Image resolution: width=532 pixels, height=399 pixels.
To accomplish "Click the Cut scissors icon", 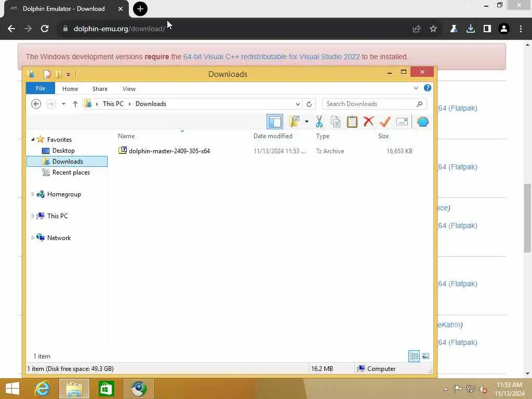I will pyautogui.click(x=319, y=122).
